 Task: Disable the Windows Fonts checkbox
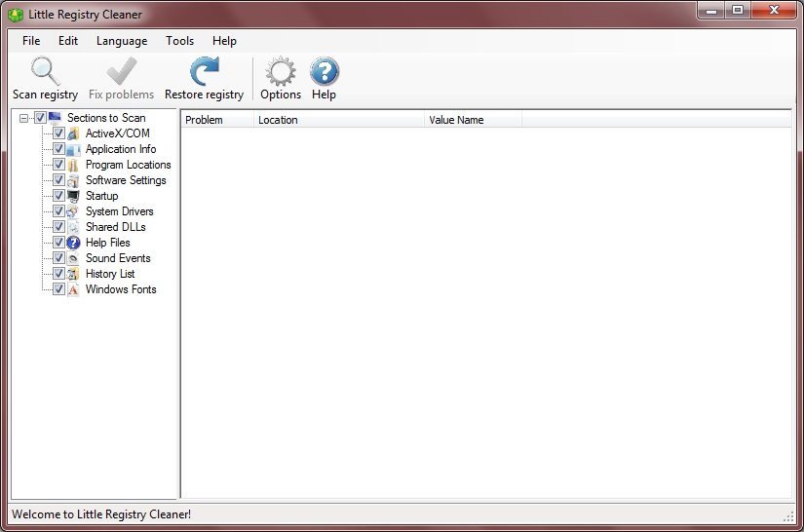[58, 289]
